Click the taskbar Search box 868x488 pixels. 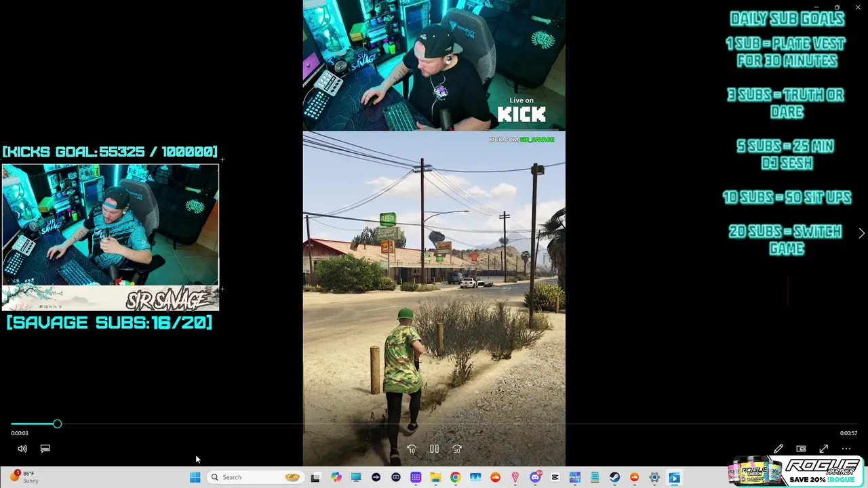tap(255, 477)
